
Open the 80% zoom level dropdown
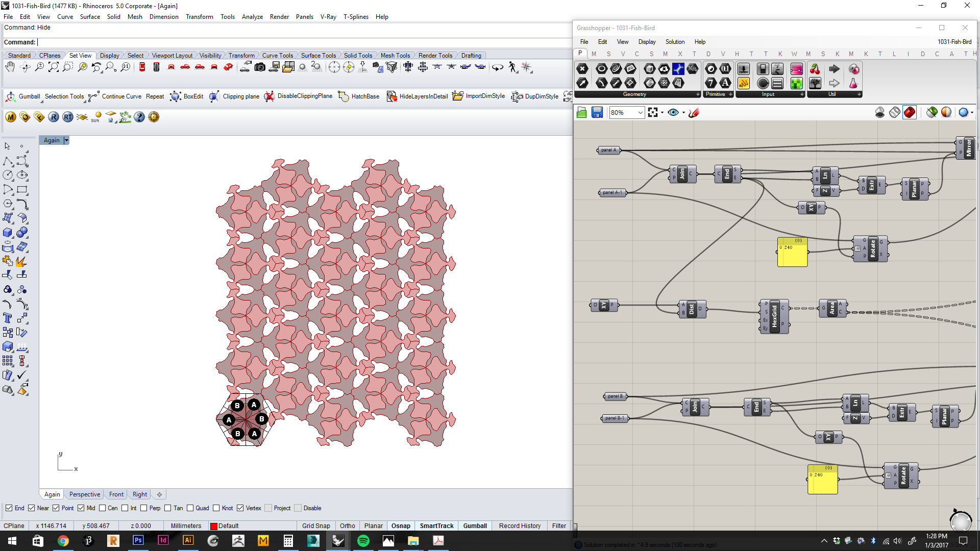(640, 113)
